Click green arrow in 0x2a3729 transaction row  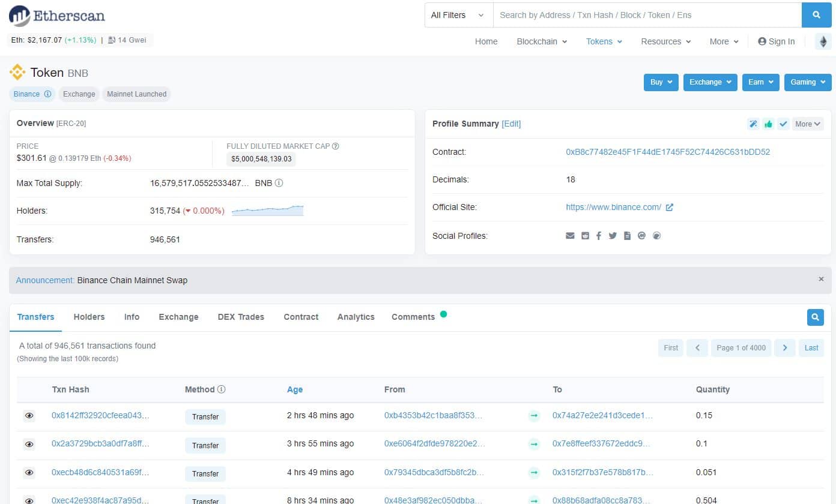(534, 444)
